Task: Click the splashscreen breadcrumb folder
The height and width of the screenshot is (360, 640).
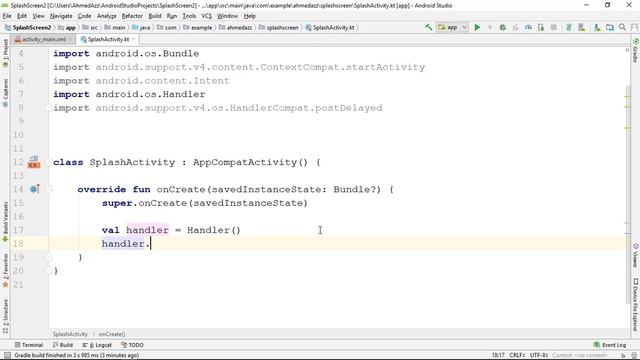Action: pos(279,27)
